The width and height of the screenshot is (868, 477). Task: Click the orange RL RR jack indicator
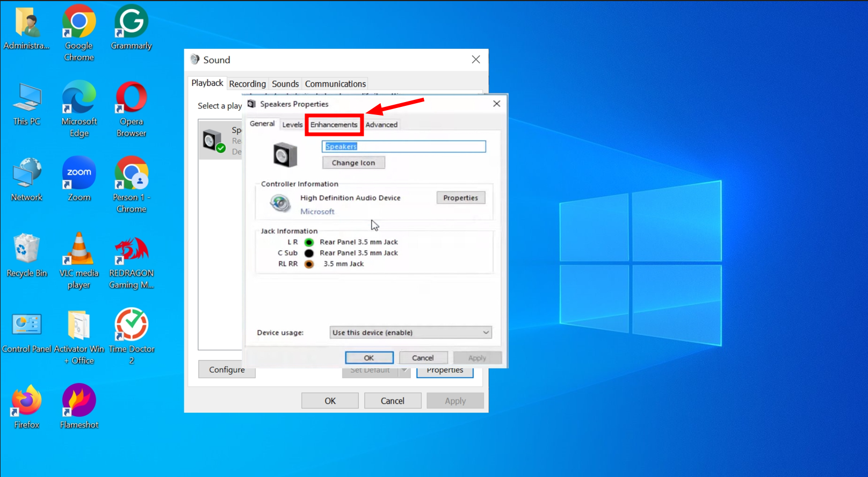pos(309,264)
